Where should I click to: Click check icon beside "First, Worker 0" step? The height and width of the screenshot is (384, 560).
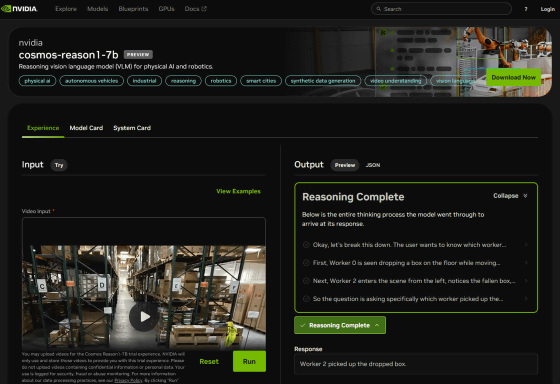click(x=306, y=263)
